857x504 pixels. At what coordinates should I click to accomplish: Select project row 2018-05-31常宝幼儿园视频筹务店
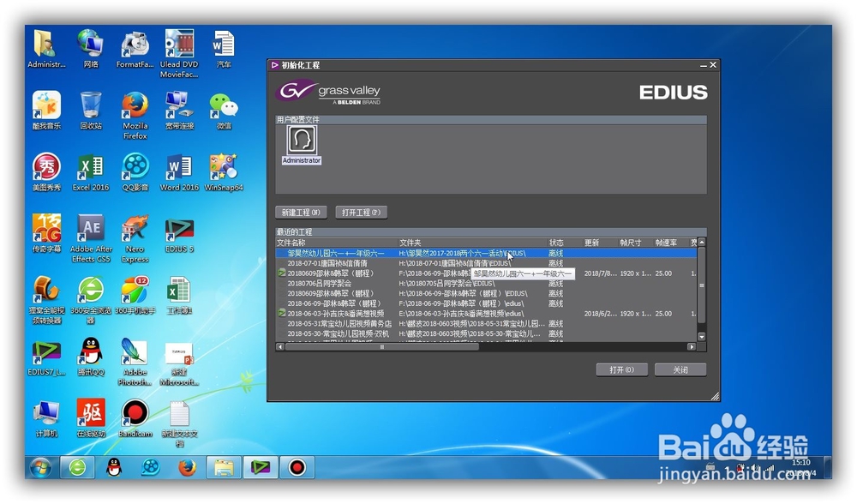coord(486,324)
